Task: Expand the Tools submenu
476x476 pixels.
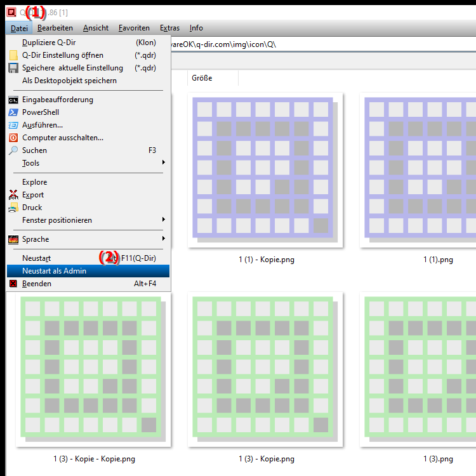Action: [x=88, y=163]
